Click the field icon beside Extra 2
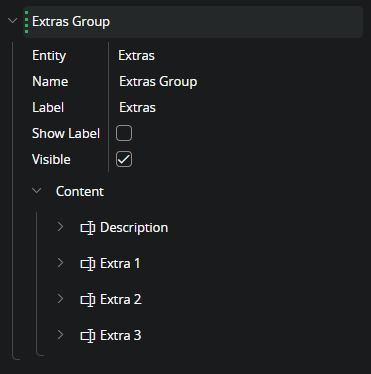 [88, 300]
